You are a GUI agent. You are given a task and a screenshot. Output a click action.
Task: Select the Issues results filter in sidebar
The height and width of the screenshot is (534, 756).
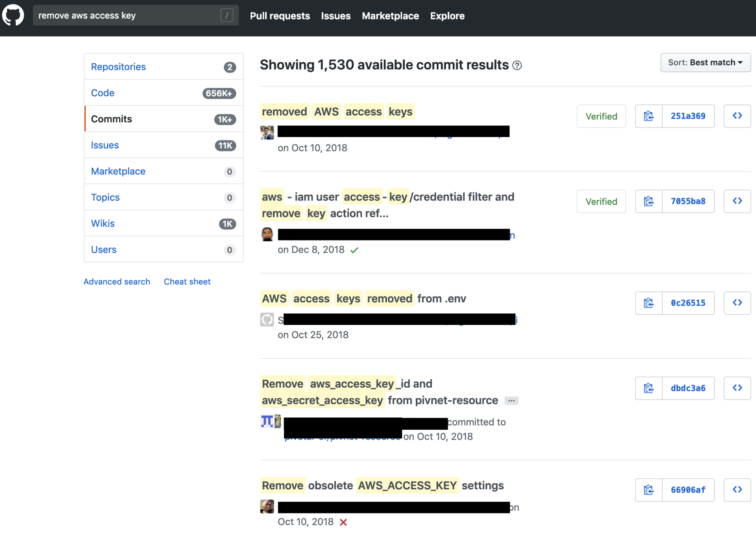(105, 145)
